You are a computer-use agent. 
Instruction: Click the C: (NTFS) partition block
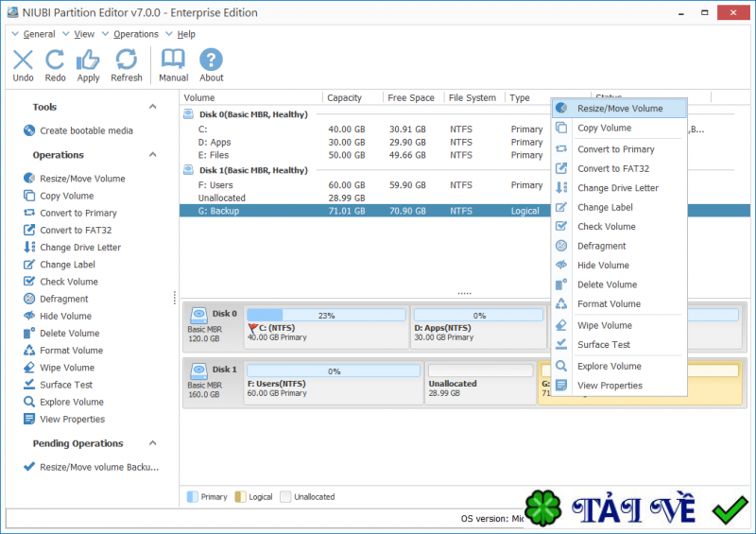(325, 324)
